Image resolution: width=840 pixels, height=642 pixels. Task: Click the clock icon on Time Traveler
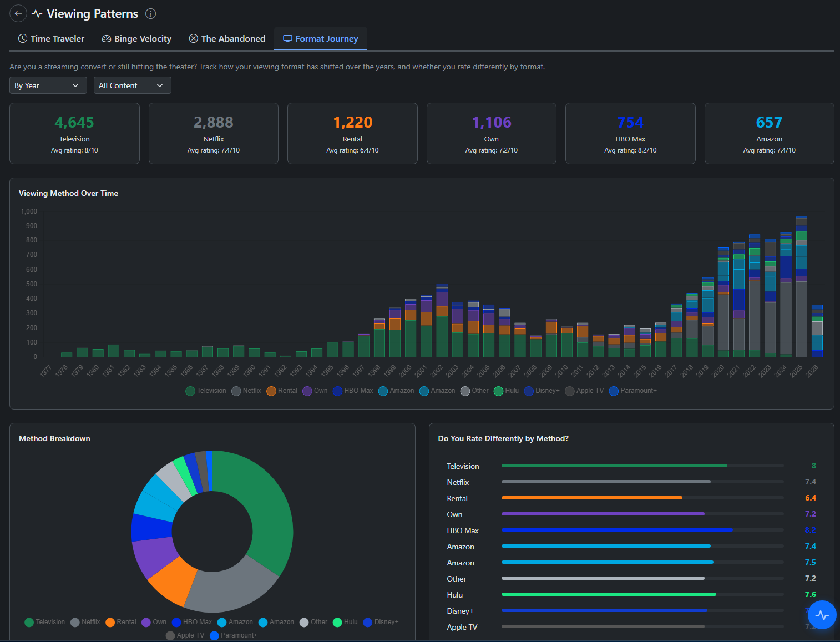click(x=23, y=38)
